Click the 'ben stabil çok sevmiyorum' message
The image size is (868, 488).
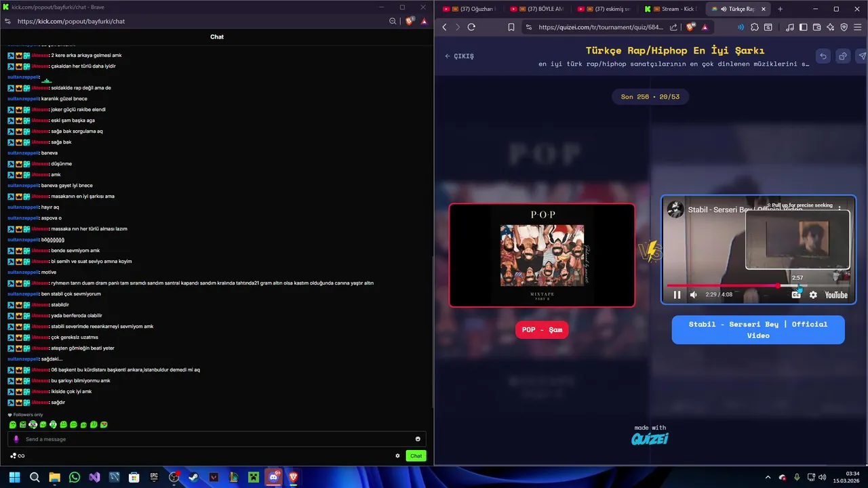pos(71,293)
